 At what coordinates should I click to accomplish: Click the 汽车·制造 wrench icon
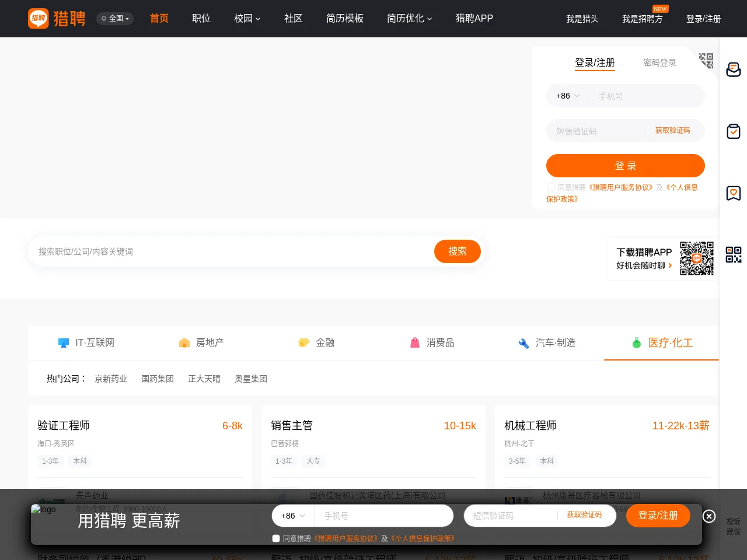pos(523,343)
